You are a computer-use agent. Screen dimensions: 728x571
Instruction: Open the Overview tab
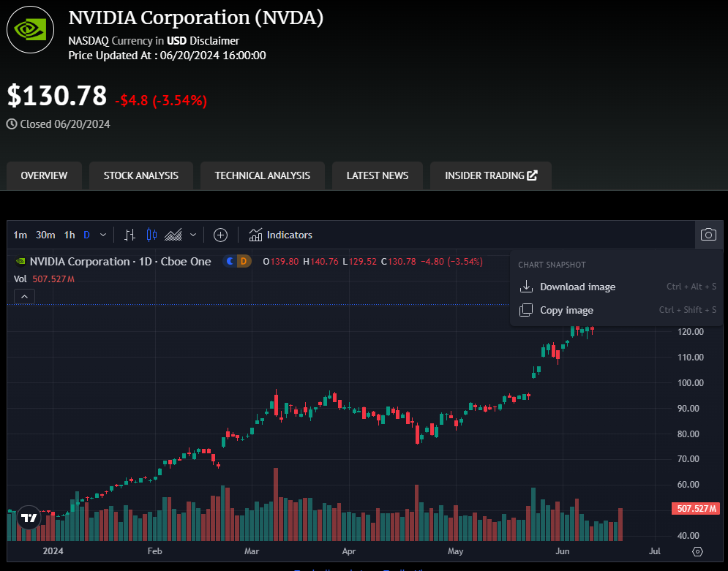click(44, 175)
